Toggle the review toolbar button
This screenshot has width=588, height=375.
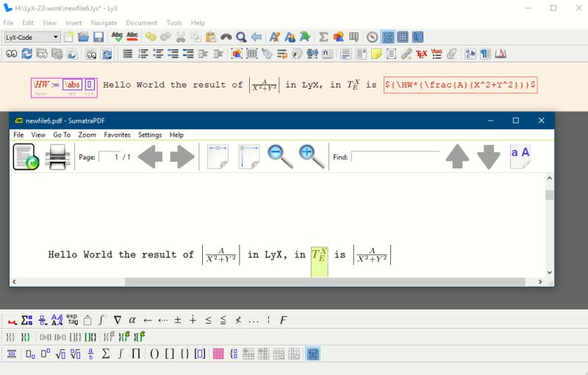[417, 37]
